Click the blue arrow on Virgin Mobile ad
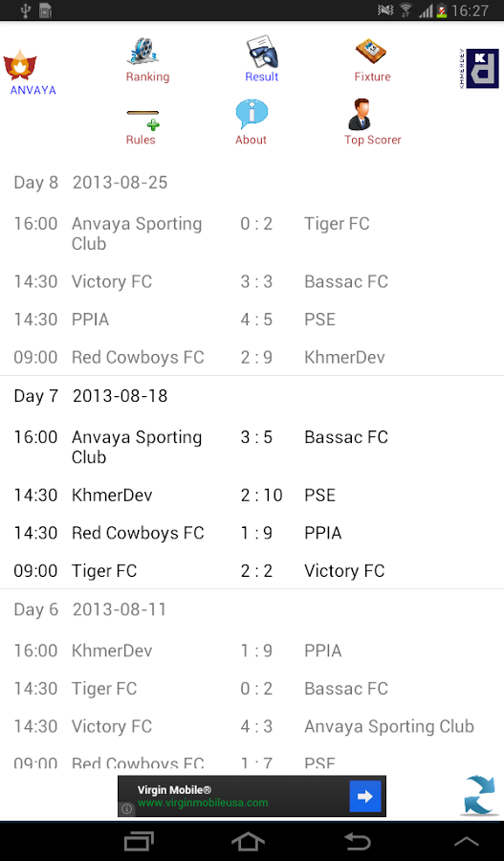The image size is (504, 861). pyautogui.click(x=365, y=796)
